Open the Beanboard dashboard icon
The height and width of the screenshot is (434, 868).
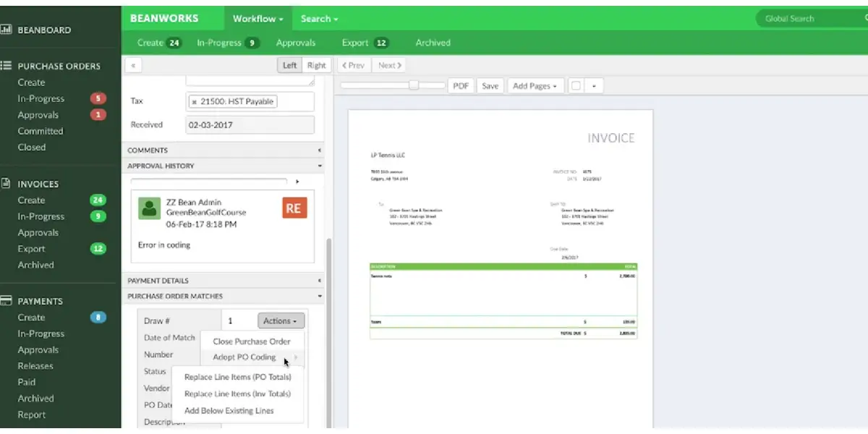pyautogui.click(x=6, y=30)
